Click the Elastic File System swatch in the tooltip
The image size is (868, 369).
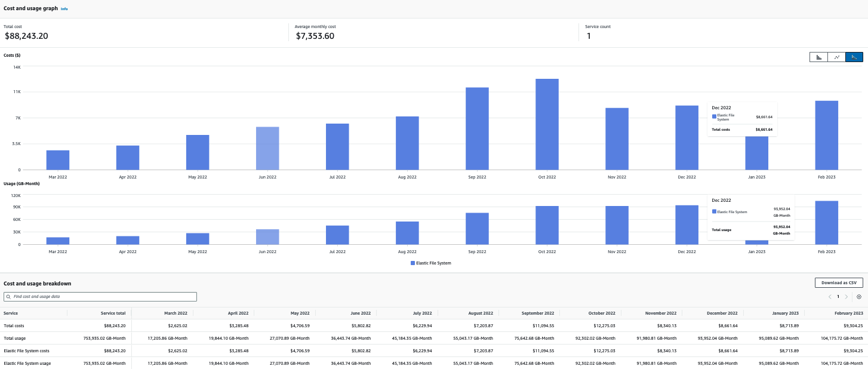click(x=714, y=116)
